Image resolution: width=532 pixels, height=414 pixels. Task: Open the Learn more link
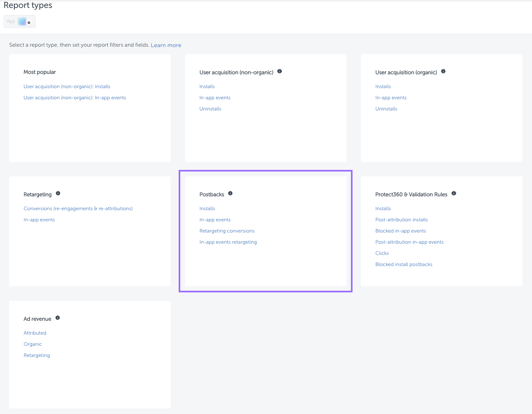166,45
